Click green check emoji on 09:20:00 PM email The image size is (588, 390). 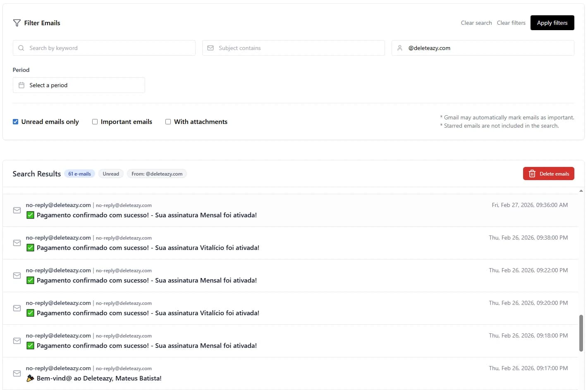30,313
